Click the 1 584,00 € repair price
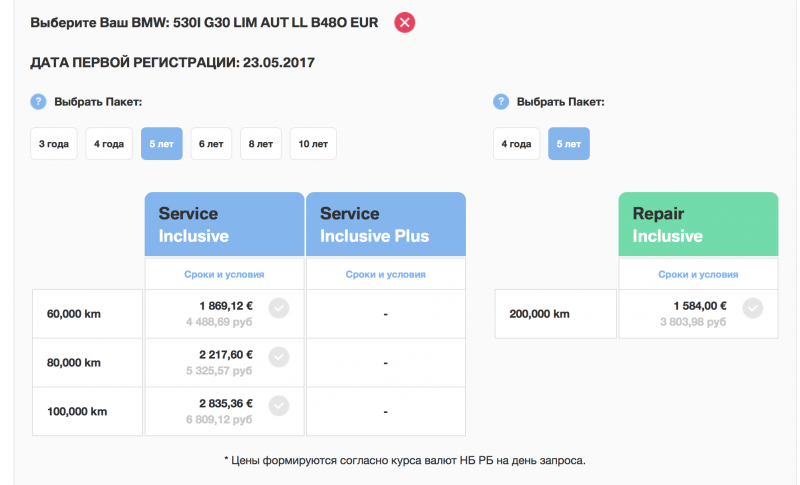The image size is (800, 485). 700,306
